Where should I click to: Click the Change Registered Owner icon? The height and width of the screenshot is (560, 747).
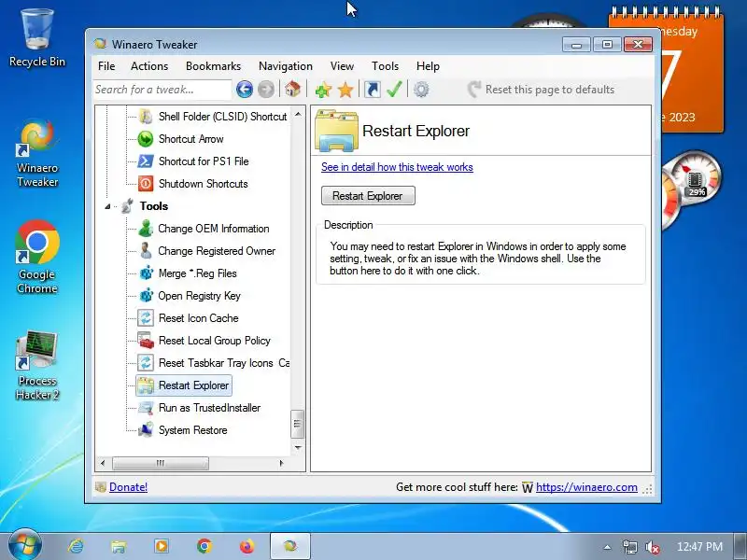coord(146,250)
